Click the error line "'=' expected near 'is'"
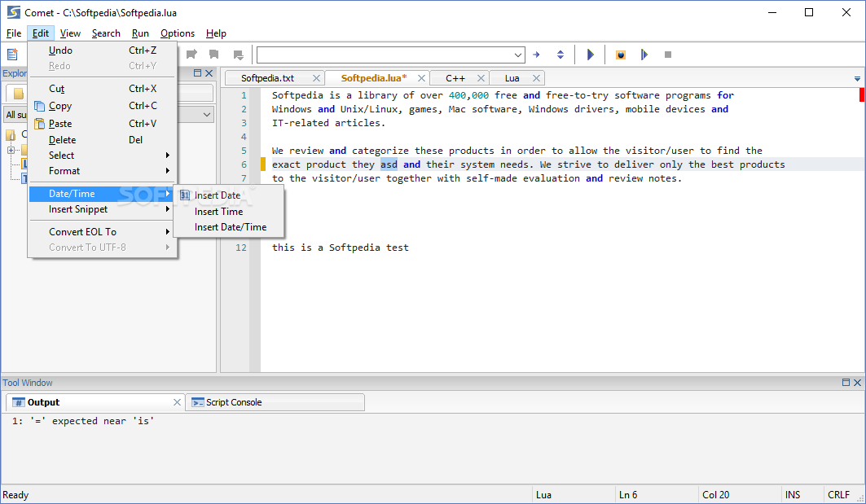 83,421
